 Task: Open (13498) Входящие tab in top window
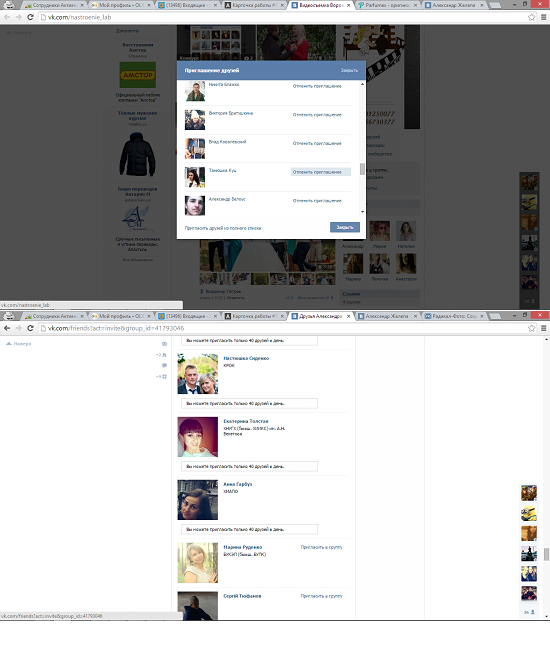tap(187, 5)
